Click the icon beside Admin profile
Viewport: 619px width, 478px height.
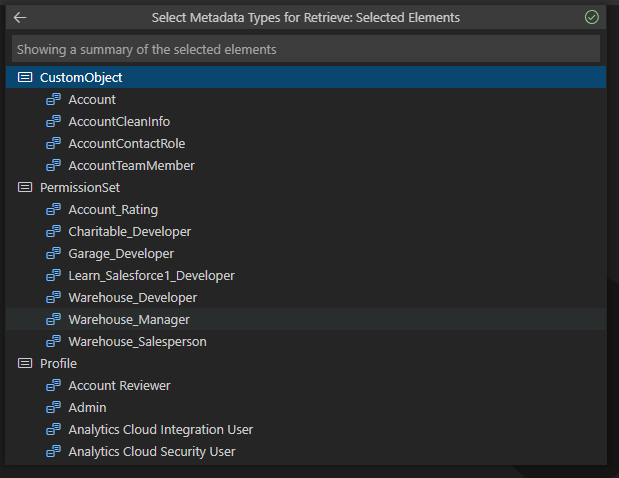54,408
